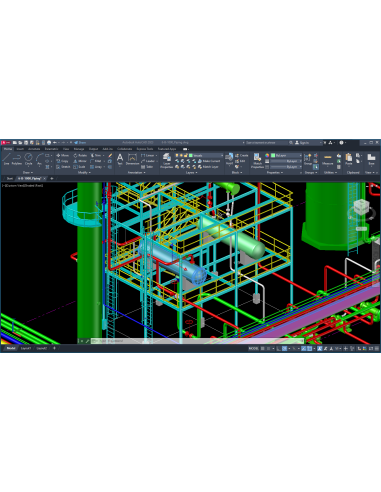Open the ByLayer lineweight dropdown
The image size is (381, 492).
[x=286, y=161]
